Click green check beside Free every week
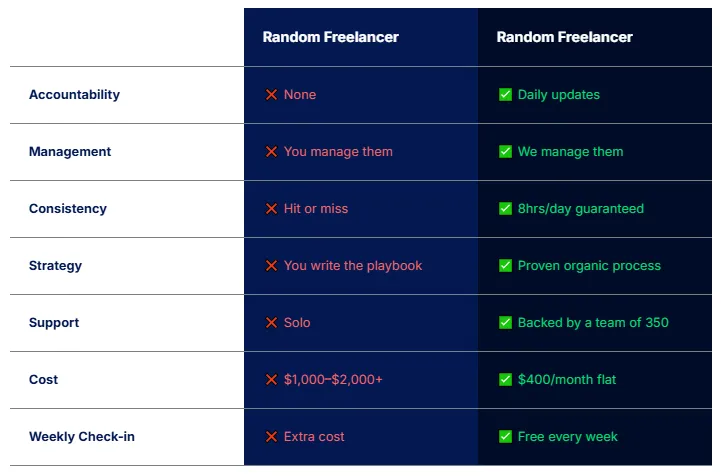The width and height of the screenshot is (721, 476). 505,437
